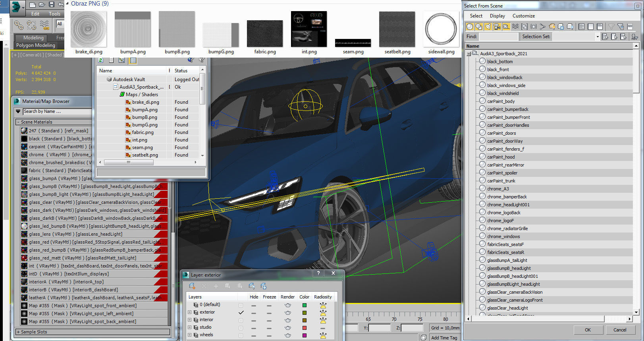Click the New Scene icon in quick access toolbar

pos(33,5)
